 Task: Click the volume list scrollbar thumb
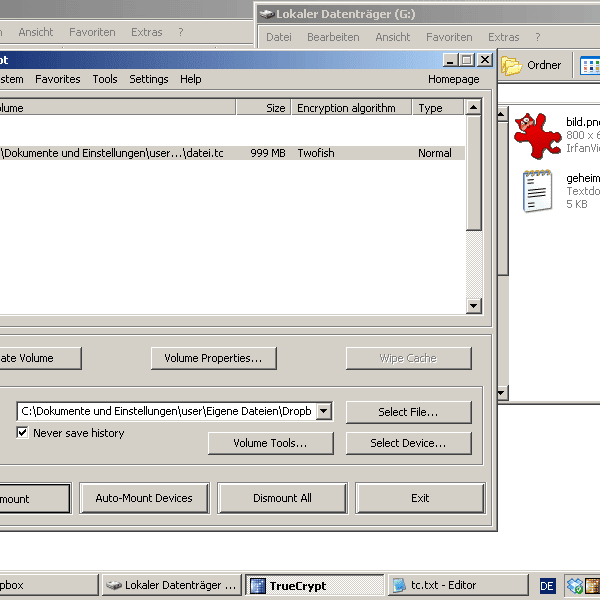473,173
